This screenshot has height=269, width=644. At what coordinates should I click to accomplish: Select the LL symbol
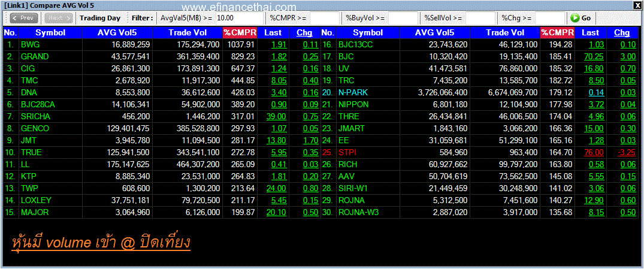(25, 165)
